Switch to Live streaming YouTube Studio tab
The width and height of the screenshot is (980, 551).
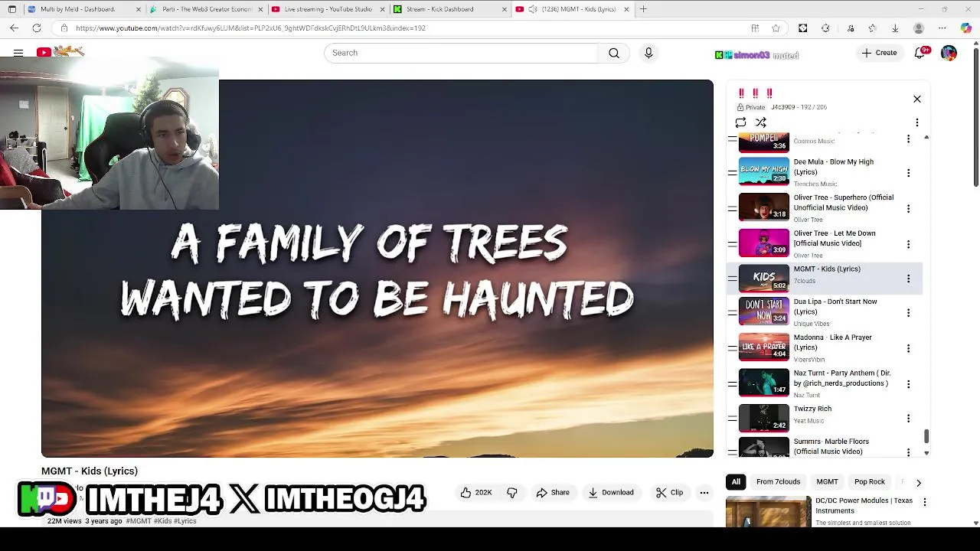tap(329, 9)
